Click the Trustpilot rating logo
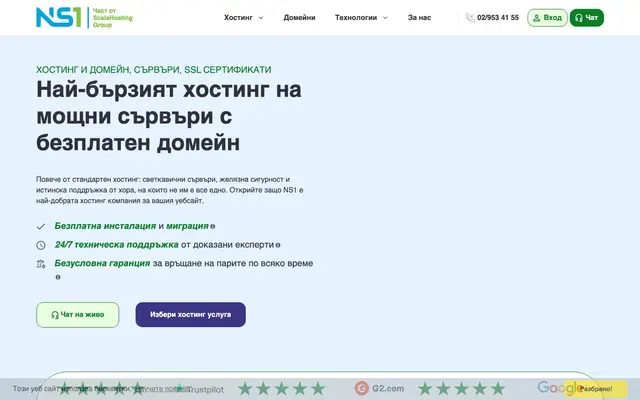The height and width of the screenshot is (400, 640). pyautogui.click(x=200, y=389)
